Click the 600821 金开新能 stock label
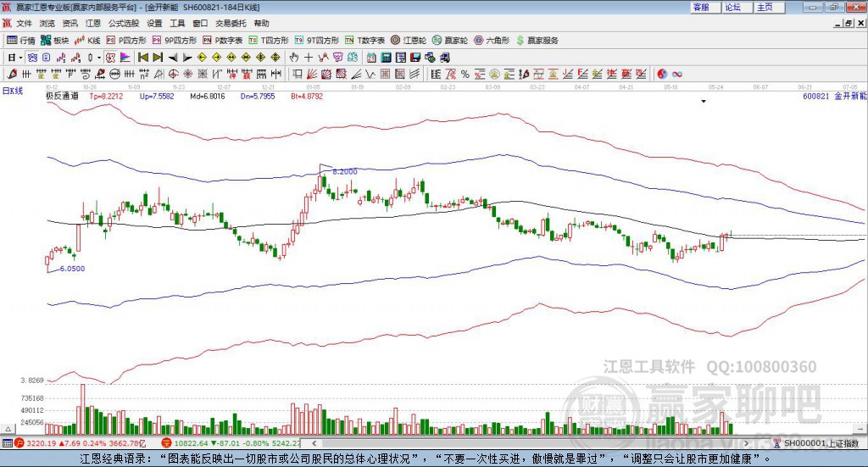The width and height of the screenshot is (868, 467). pyautogui.click(x=834, y=96)
